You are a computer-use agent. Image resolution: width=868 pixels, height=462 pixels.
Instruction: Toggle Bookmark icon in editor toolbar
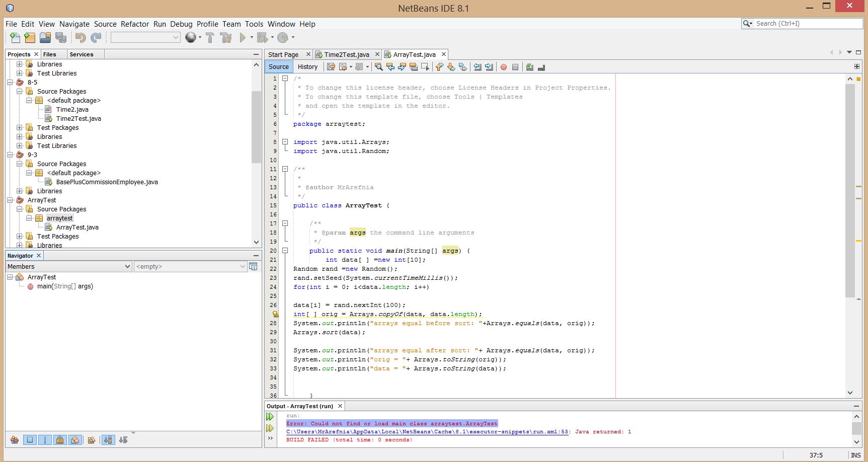[x=463, y=67]
